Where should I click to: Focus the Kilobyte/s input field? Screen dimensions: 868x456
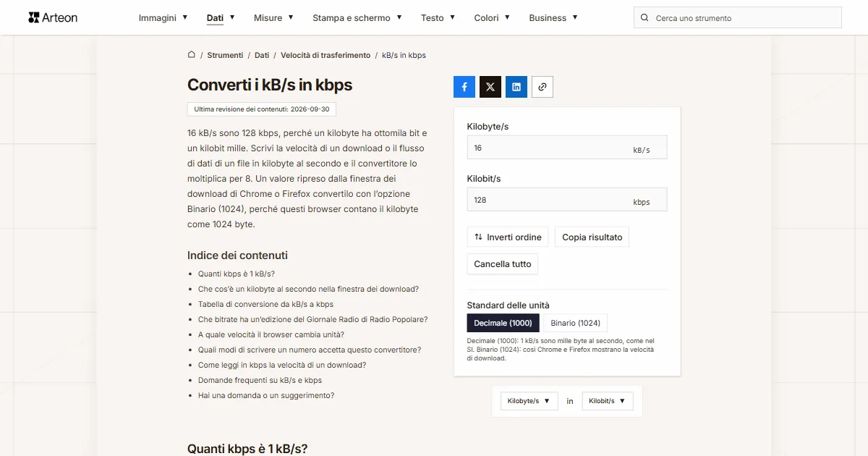pyautogui.click(x=567, y=147)
